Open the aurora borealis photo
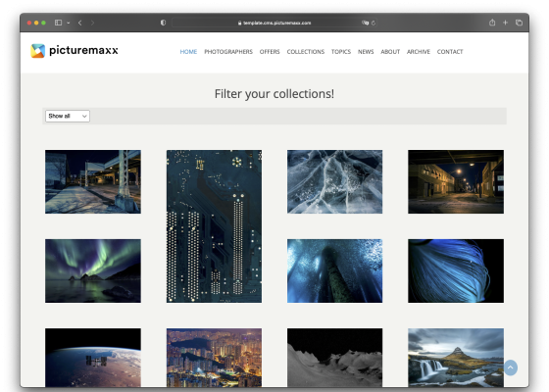 tap(93, 270)
